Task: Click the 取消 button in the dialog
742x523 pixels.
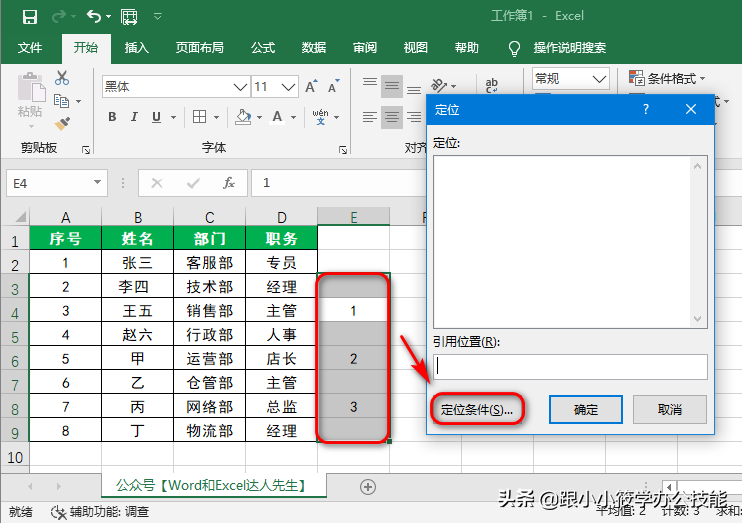Action: coord(670,409)
